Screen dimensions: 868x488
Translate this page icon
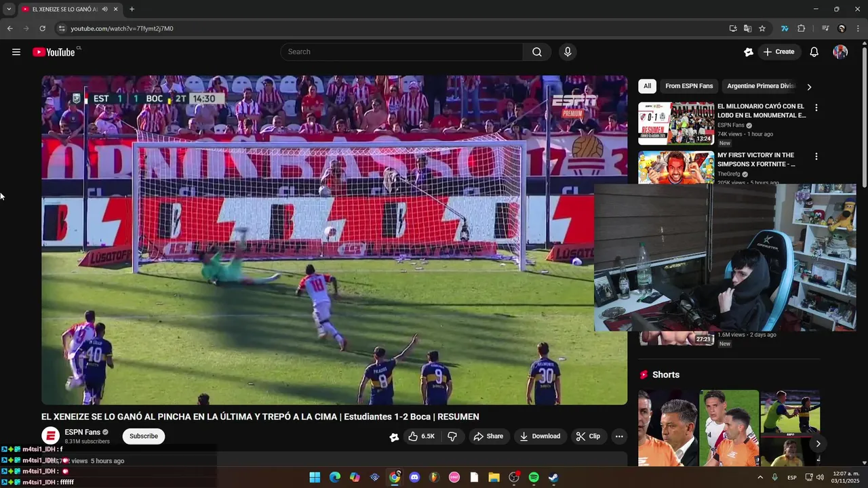pos(747,28)
